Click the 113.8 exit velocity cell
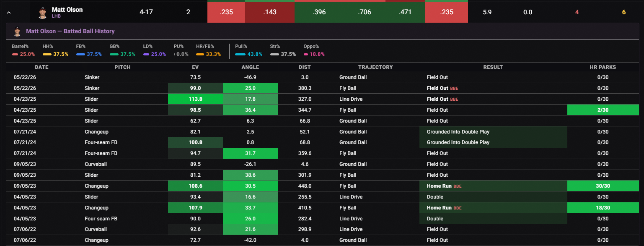The width and height of the screenshot is (644, 246). (x=195, y=99)
